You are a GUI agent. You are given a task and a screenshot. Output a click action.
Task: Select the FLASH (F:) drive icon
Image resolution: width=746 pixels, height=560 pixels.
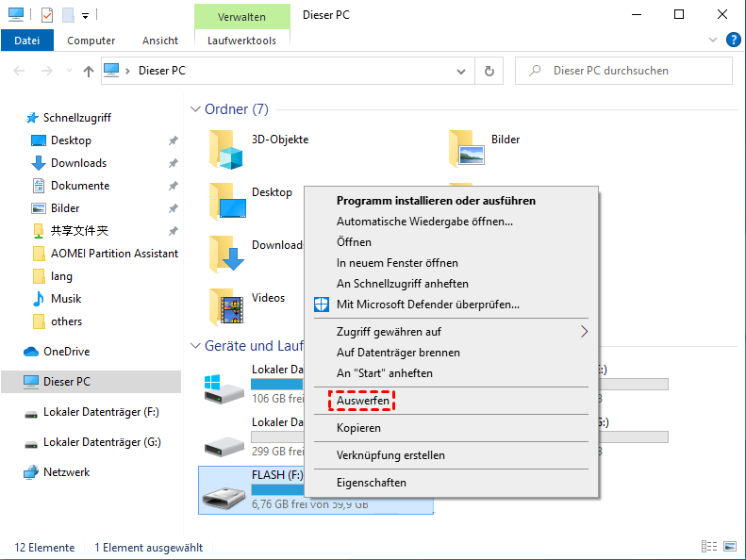(224, 488)
